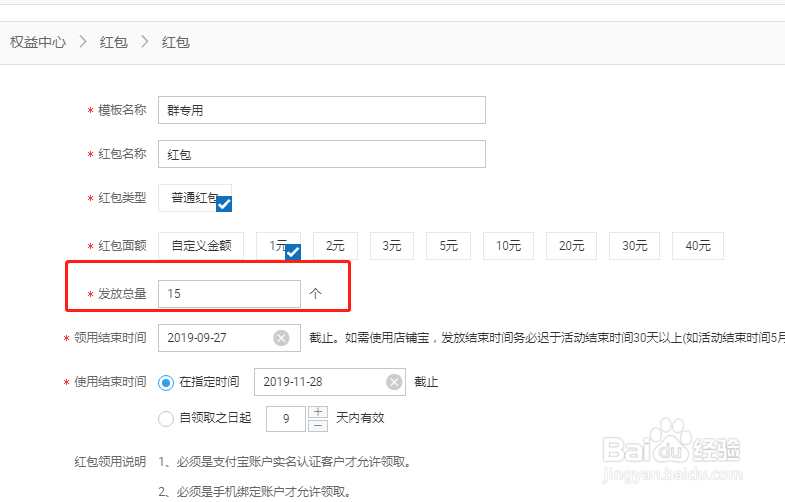Image resolution: width=785 pixels, height=502 pixels.
Task: Select the 自领取之日起 radio option
Action: coord(166,418)
